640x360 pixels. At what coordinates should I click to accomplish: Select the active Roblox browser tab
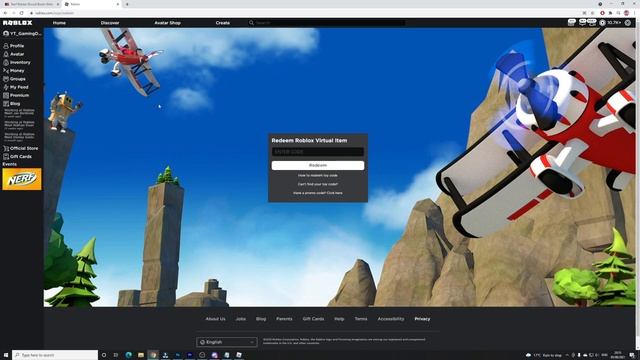point(91,4)
